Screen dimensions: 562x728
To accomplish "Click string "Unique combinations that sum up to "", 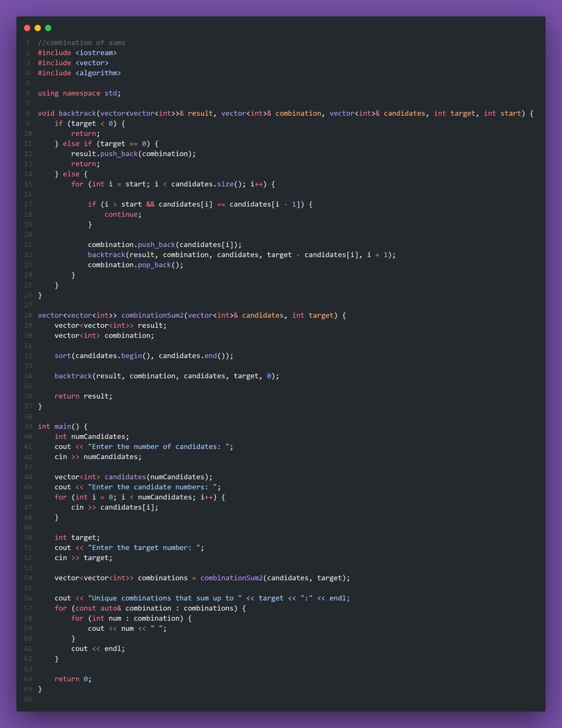I will click(x=165, y=598).
